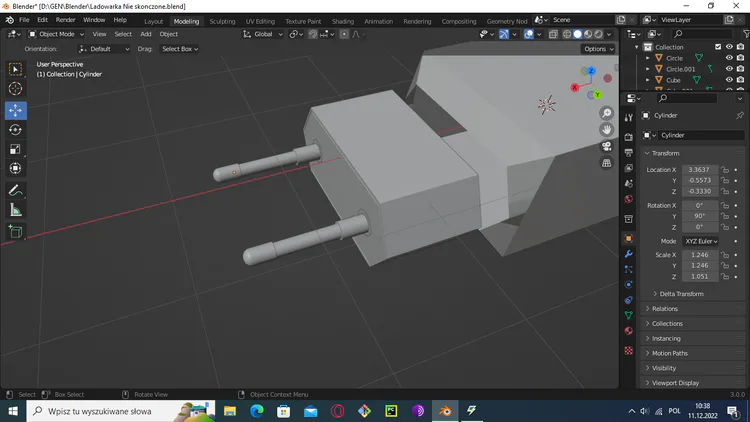Switch to Sculpting workspace tab
Image resolution: width=750 pixels, height=422 pixels.
click(x=222, y=21)
